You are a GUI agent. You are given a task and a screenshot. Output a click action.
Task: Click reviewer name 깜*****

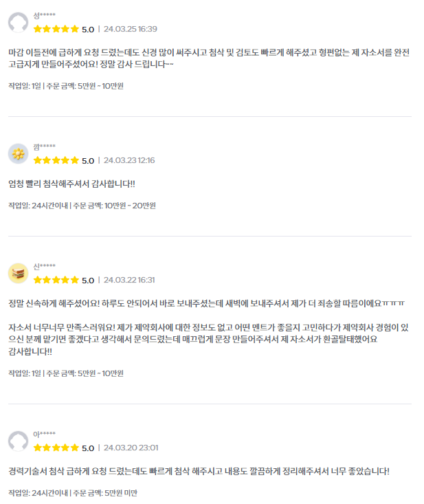(45, 146)
